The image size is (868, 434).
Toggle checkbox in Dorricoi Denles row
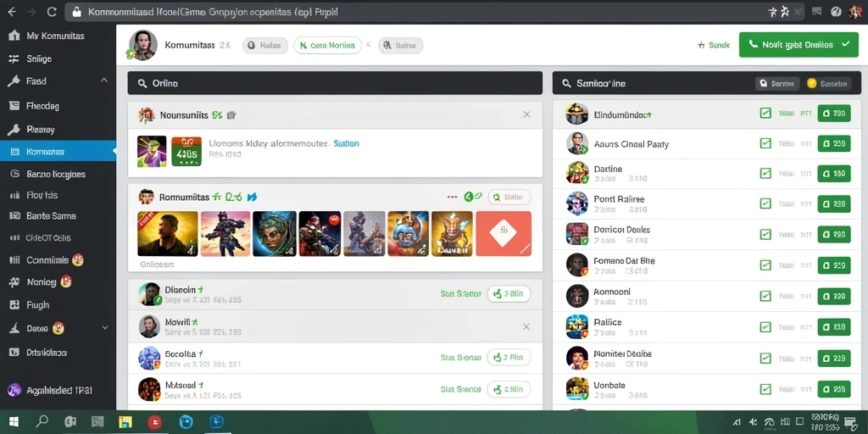pos(765,234)
